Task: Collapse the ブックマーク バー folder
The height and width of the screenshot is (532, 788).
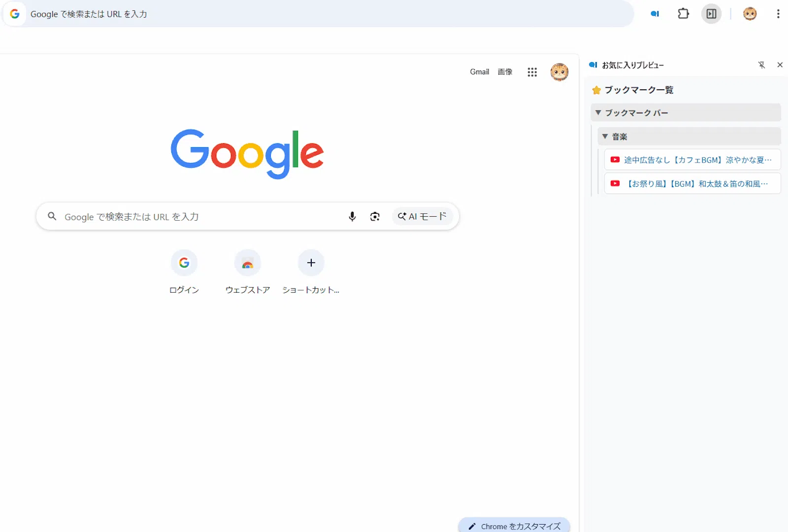Action: [686, 112]
